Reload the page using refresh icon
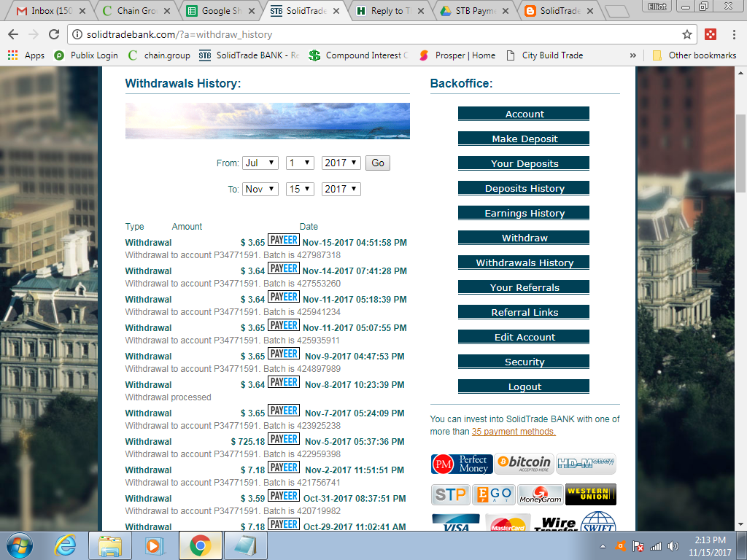Viewport: 747px width, 560px height. [x=54, y=34]
